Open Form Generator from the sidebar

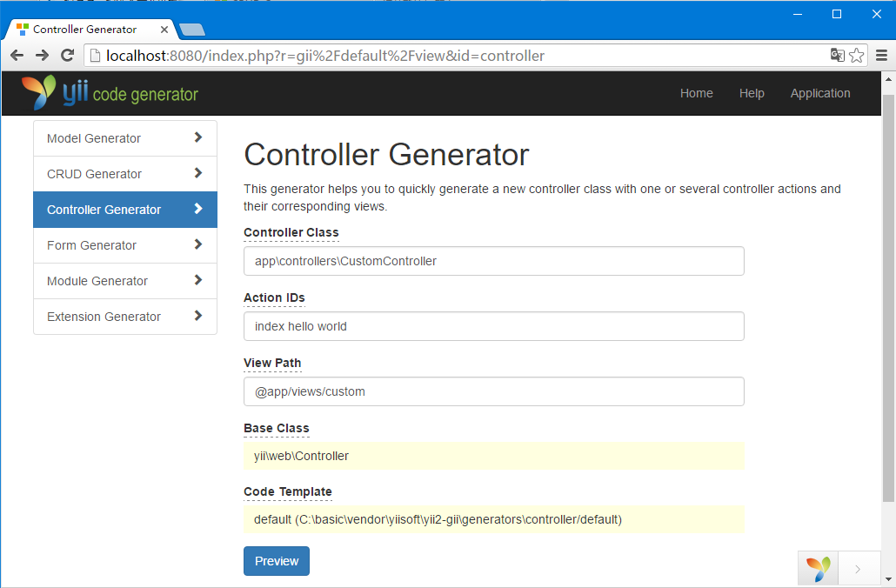125,245
